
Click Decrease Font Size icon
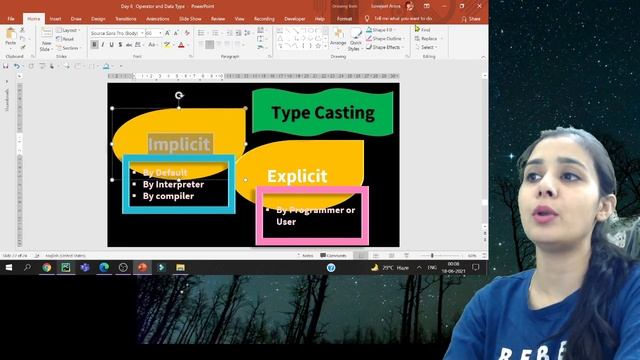point(176,33)
